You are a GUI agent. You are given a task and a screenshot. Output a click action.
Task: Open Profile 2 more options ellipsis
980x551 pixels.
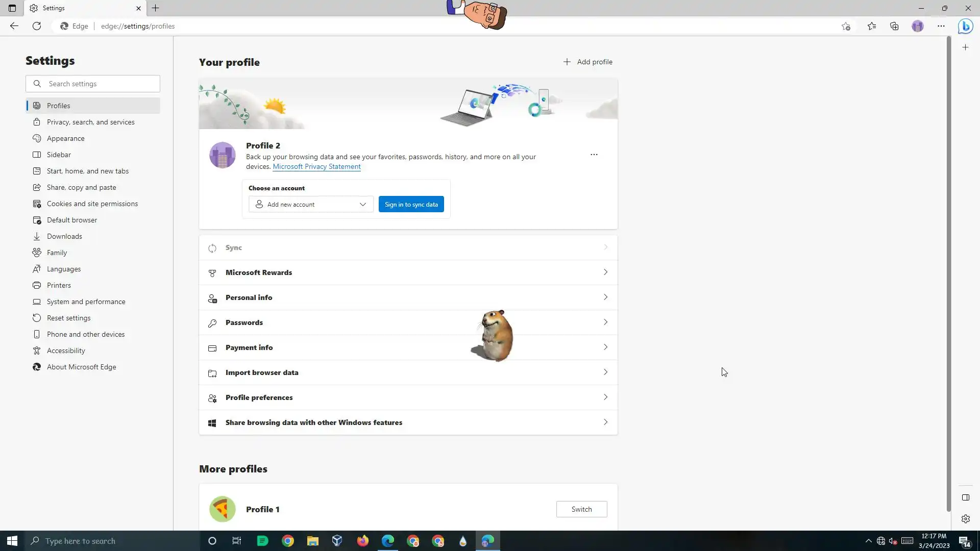[x=594, y=155]
